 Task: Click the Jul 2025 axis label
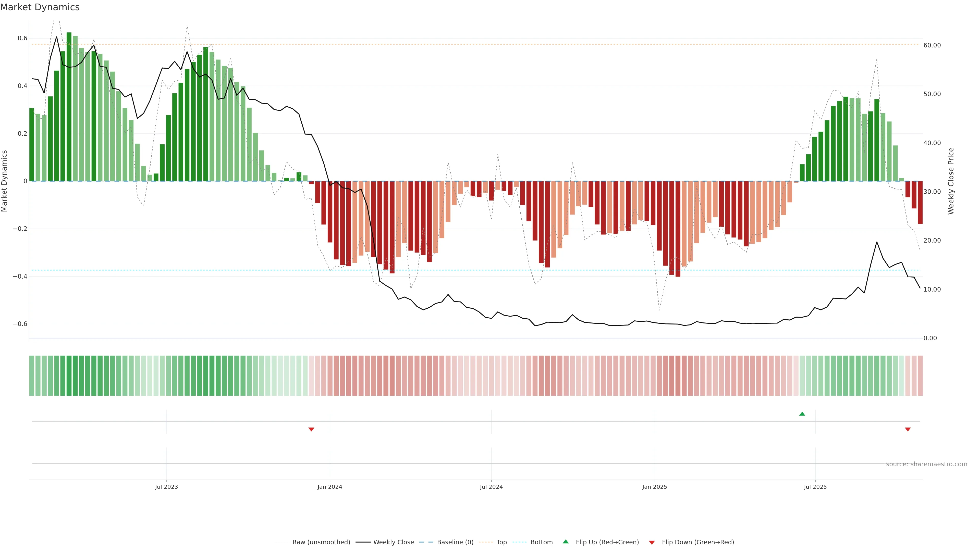point(815,487)
